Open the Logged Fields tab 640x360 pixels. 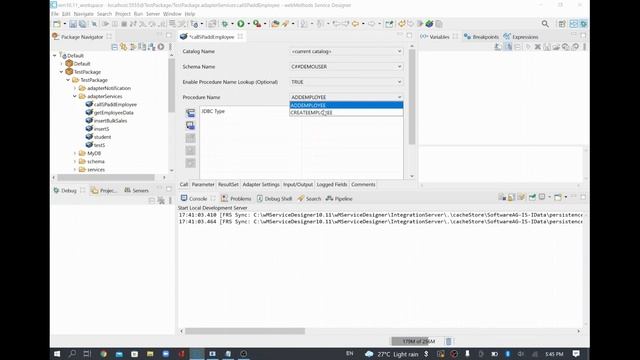[x=332, y=184]
